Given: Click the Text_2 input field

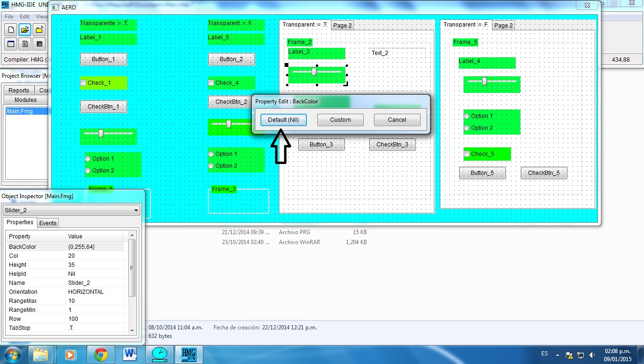Looking at the screenshot, I should pyautogui.click(x=397, y=53).
